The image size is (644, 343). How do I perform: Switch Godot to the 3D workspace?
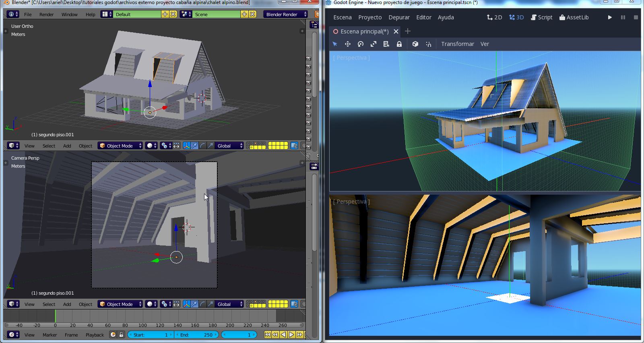pos(516,17)
